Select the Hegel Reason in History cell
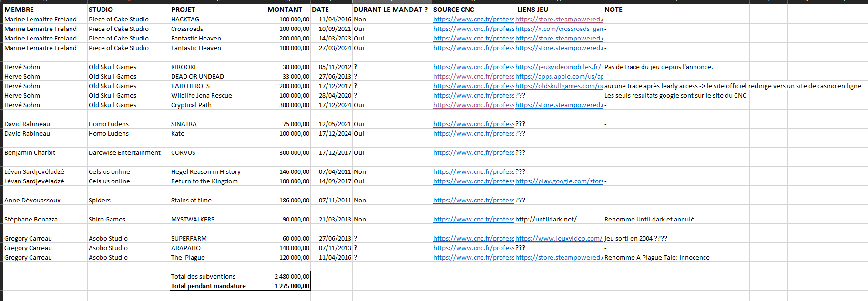 coord(218,171)
